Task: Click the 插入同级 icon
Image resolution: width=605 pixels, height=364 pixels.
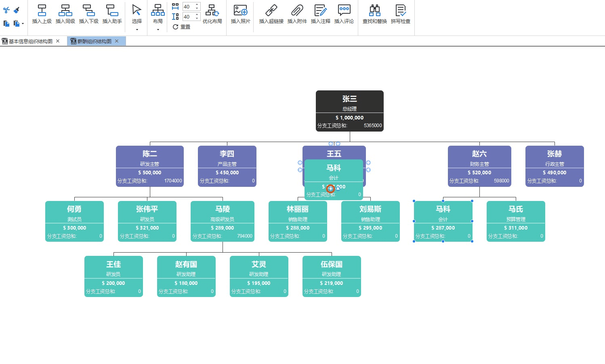Action: (x=65, y=10)
